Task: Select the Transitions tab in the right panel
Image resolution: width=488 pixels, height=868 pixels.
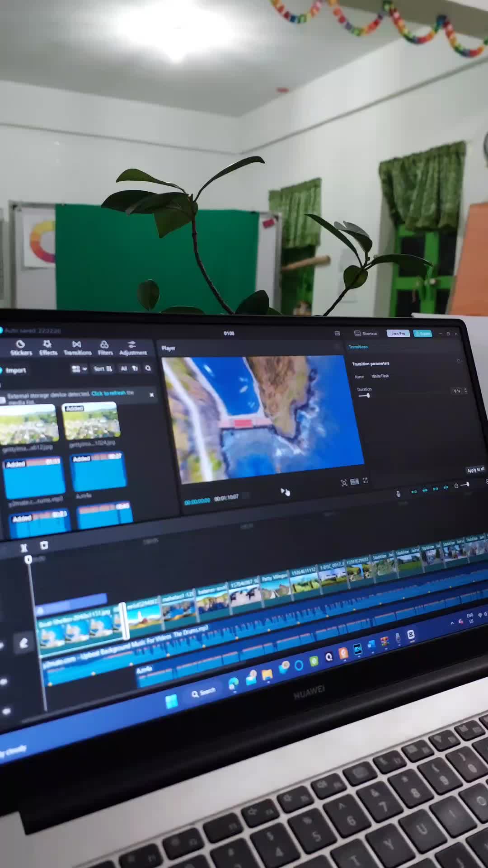Action: pos(358,347)
